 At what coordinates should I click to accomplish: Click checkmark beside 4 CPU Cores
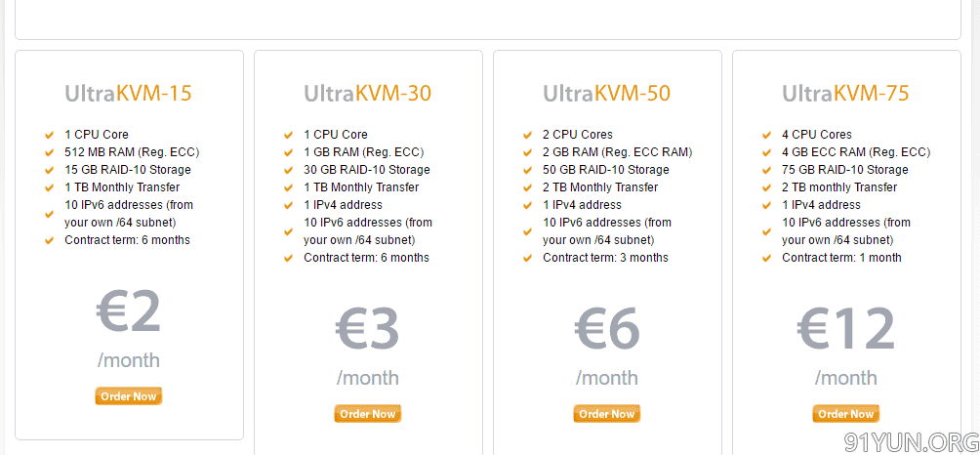766,135
